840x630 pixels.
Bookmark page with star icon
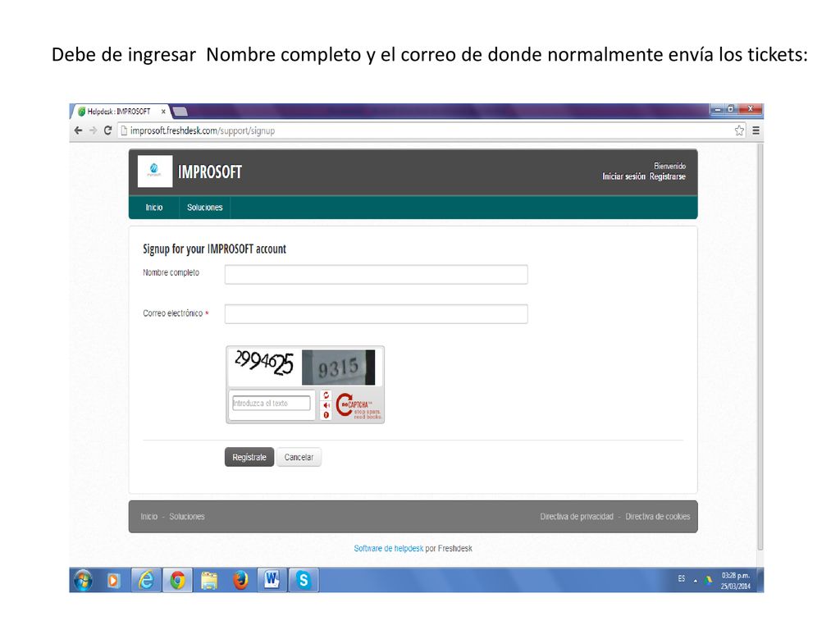[x=739, y=130]
